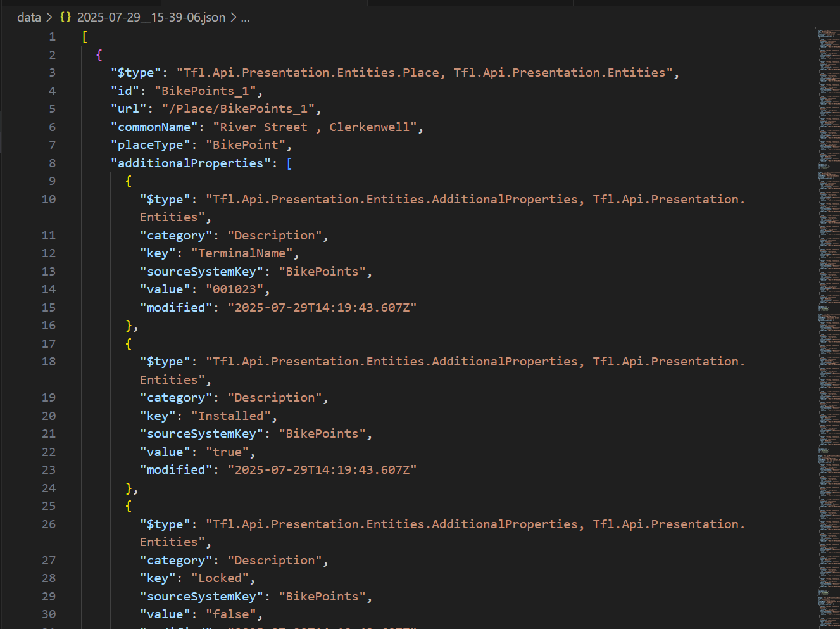Click the "placeType" key
This screenshot has height=629, width=840.
(151, 145)
